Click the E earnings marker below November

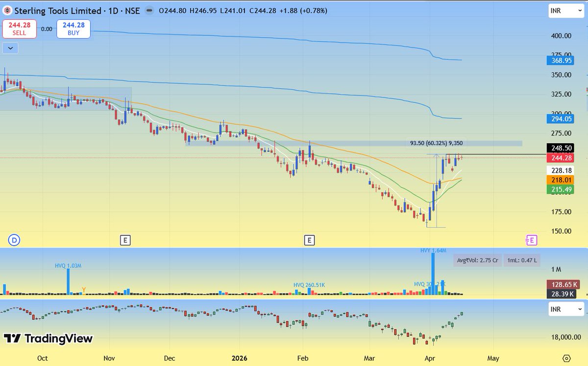tap(125, 240)
